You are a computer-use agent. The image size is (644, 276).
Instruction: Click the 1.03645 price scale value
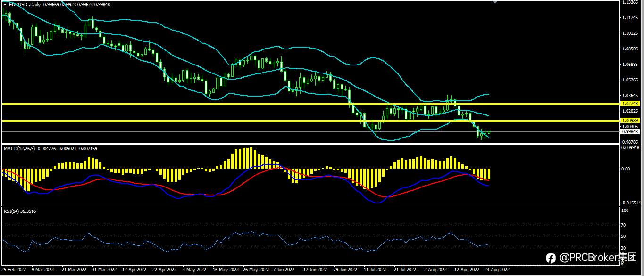click(630, 96)
